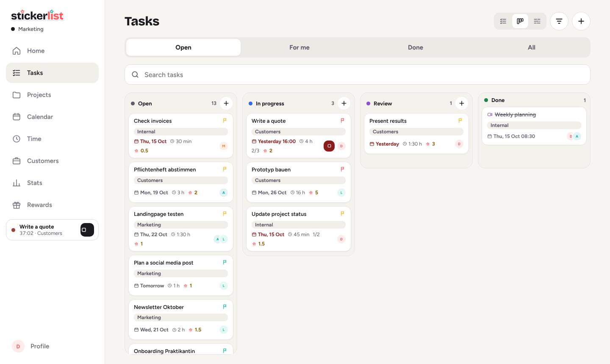This screenshot has width=610, height=364.
Task: Stop the running Write a quote timer in sidebar
Action: click(87, 230)
